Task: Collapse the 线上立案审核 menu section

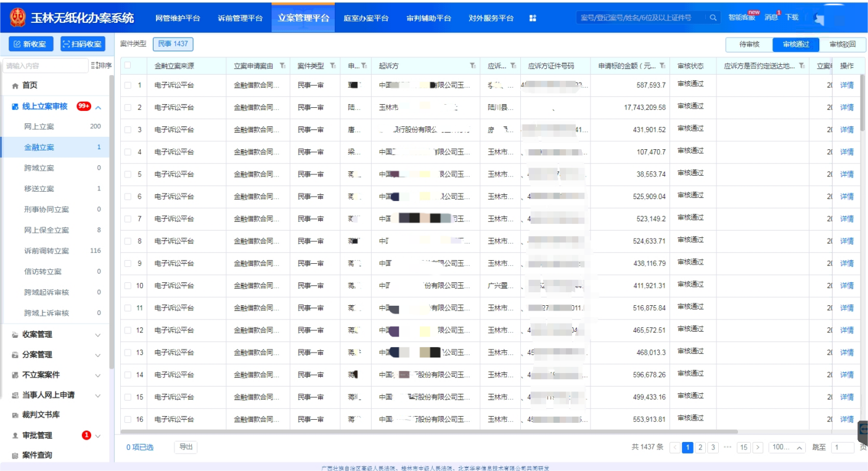Action: 98,107
